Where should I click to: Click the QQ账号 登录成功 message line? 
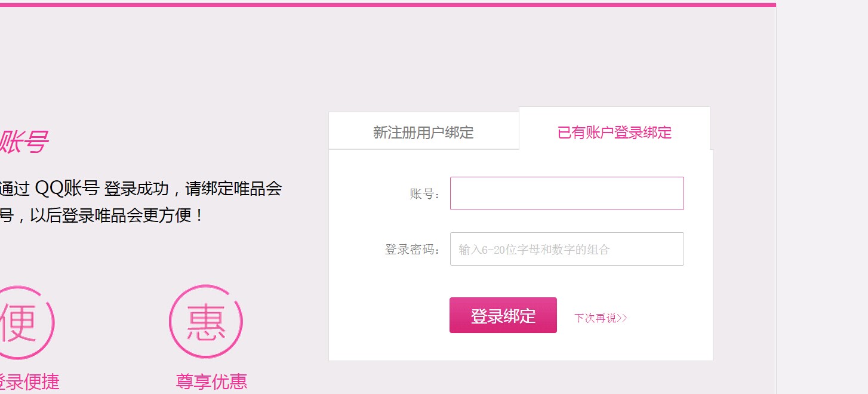pyautogui.click(x=141, y=189)
